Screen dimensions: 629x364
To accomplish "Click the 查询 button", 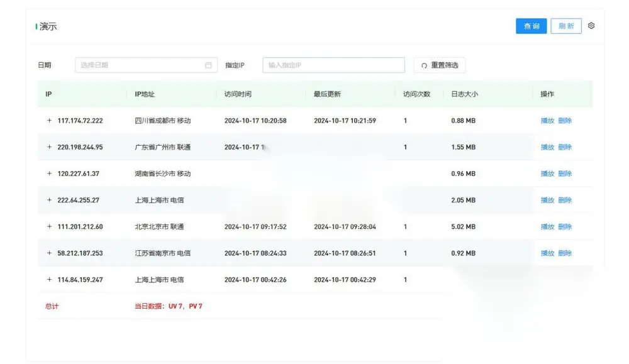I will click(x=531, y=26).
